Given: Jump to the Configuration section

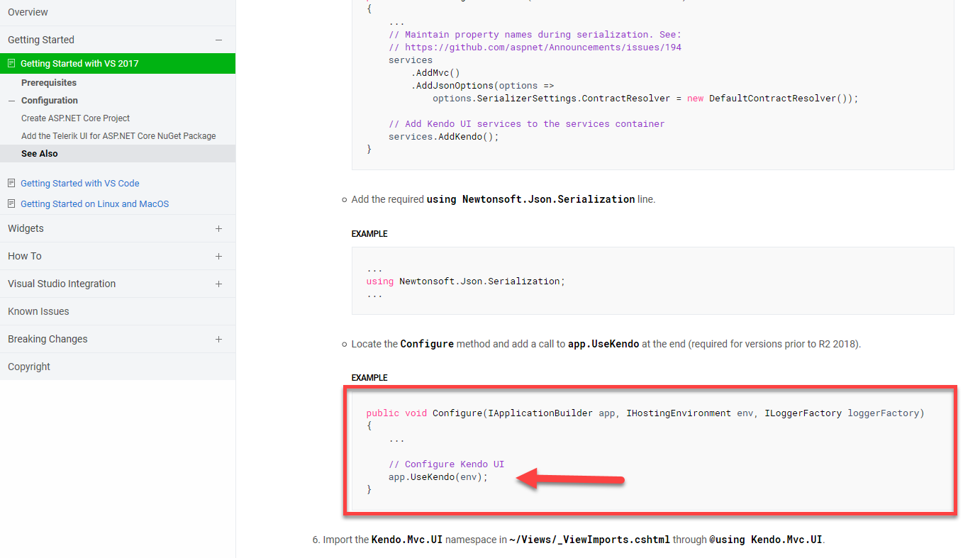Looking at the screenshot, I should tap(50, 101).
